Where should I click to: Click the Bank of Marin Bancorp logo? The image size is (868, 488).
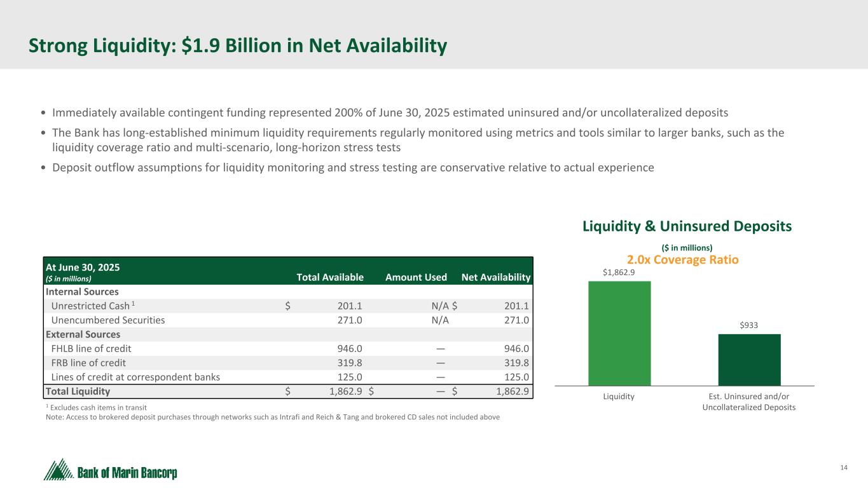(x=110, y=471)
